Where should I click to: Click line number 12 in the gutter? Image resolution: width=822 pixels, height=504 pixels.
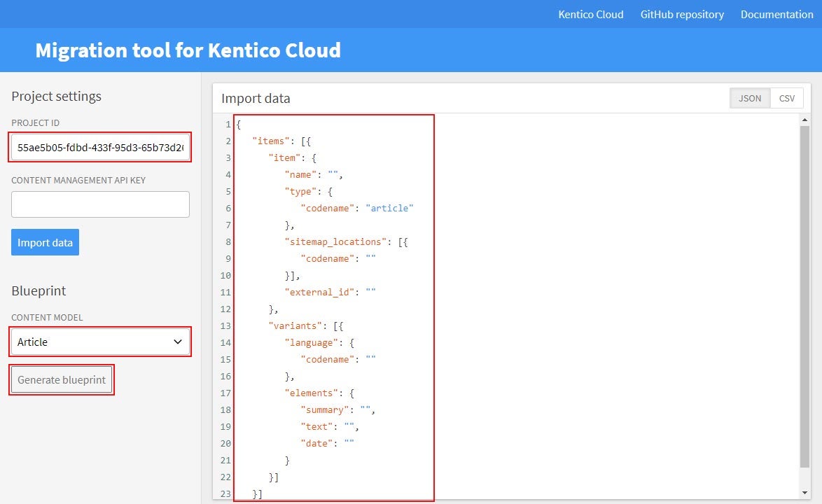coord(225,309)
